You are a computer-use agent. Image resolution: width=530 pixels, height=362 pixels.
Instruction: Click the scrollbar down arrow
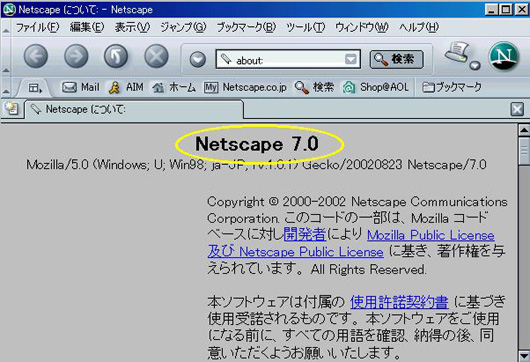pyautogui.click(x=524, y=356)
